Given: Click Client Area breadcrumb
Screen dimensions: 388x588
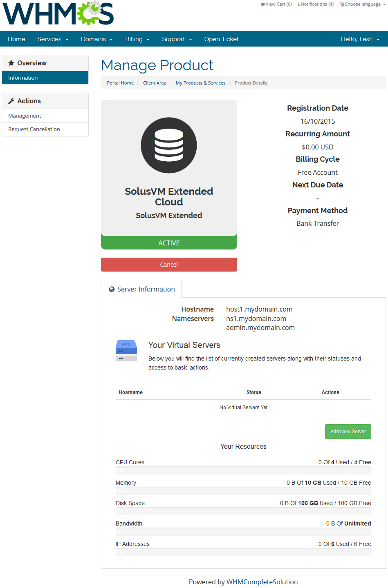Looking at the screenshot, I should [155, 83].
